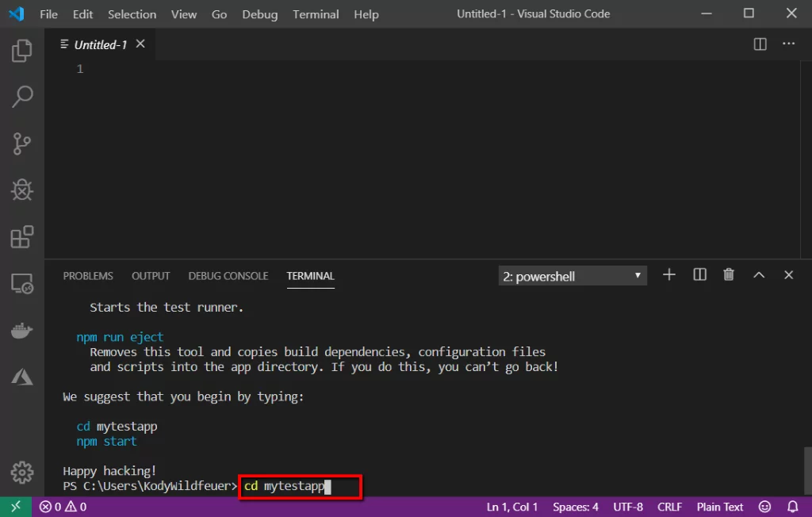Open the remote window green indicator
The width and height of the screenshot is (812, 517).
pos(16,507)
